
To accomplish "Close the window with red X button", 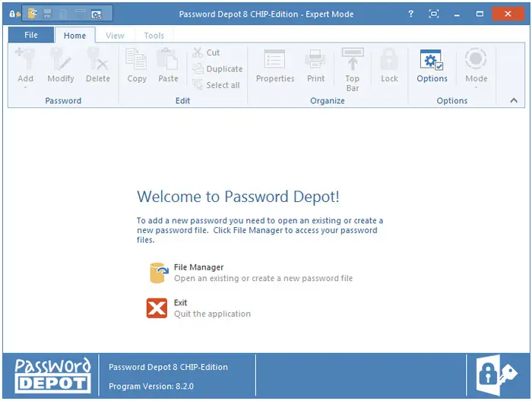I will tap(508, 14).
